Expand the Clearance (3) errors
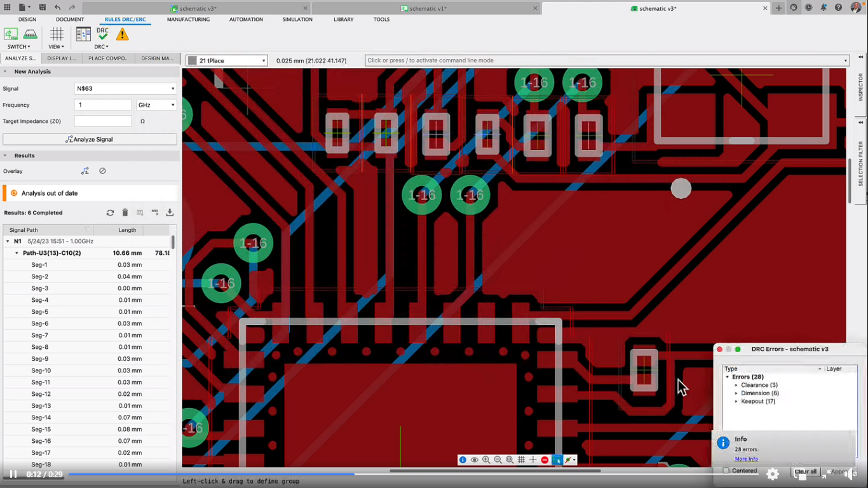This screenshot has width=868, height=488. (x=736, y=385)
